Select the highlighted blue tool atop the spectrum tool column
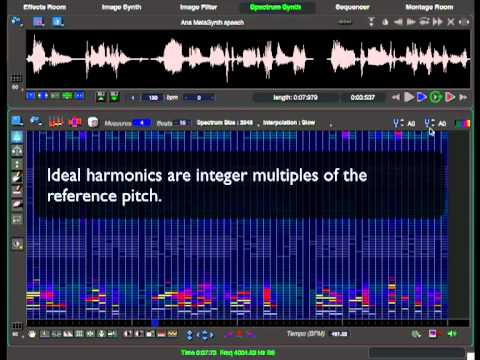480x360 pixels. [x=17, y=137]
